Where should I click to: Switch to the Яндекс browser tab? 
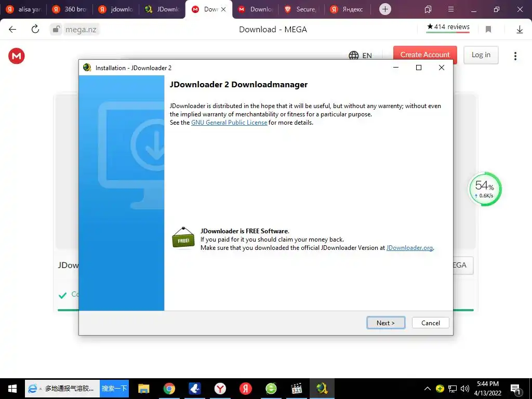click(x=348, y=9)
